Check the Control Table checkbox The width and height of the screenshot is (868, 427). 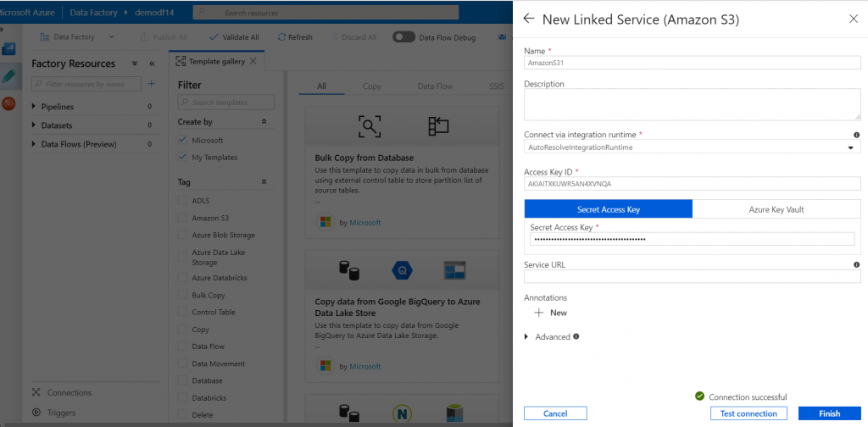coord(183,312)
